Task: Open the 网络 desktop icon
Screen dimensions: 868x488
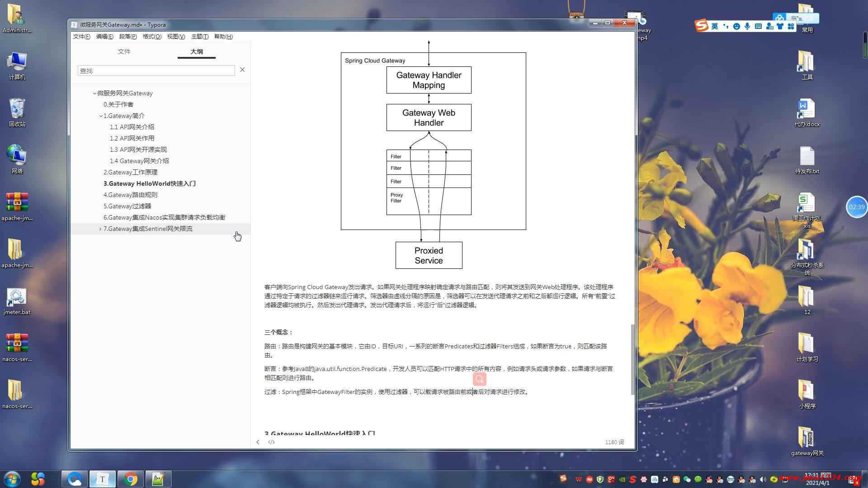Action: 17,160
